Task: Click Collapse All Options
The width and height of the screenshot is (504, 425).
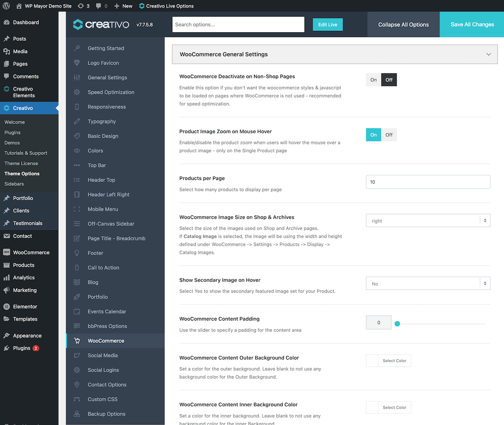Action: (x=404, y=24)
